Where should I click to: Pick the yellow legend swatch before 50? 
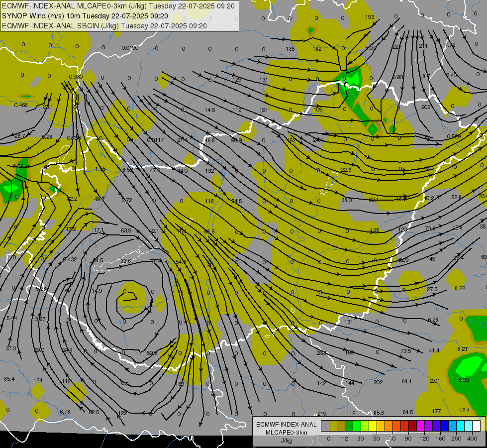point(373,426)
